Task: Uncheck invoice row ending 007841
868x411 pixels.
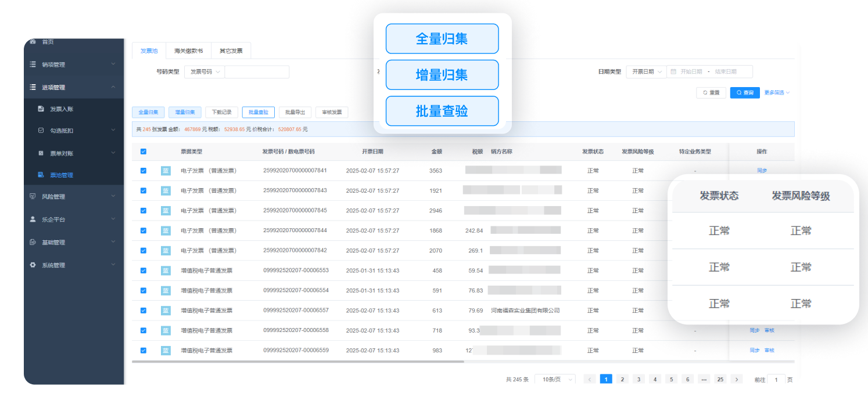Action: click(144, 171)
